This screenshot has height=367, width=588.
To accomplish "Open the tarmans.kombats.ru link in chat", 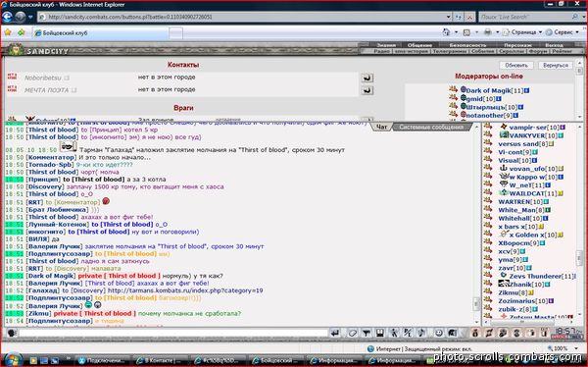I will 185,290.
